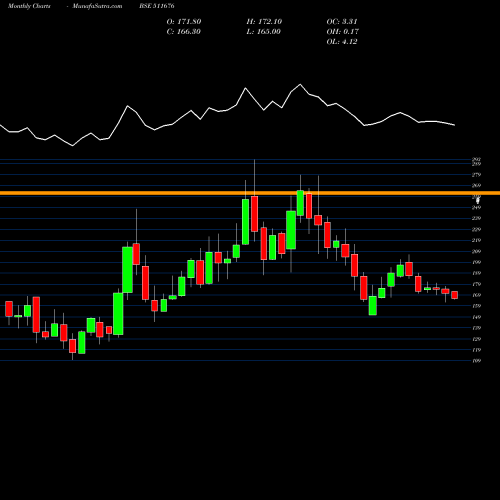This screenshot has width=500, height=500.
Task: Click the 'Monthly Charts' title text
Action: click(29, 6)
